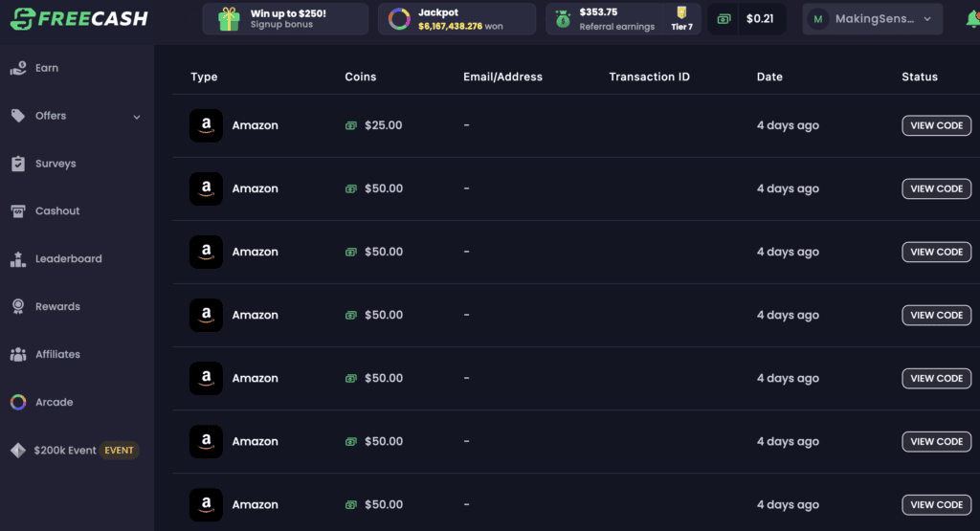Screen dimensions: 980x531
Task: Go to the Offers section
Action: (51, 116)
